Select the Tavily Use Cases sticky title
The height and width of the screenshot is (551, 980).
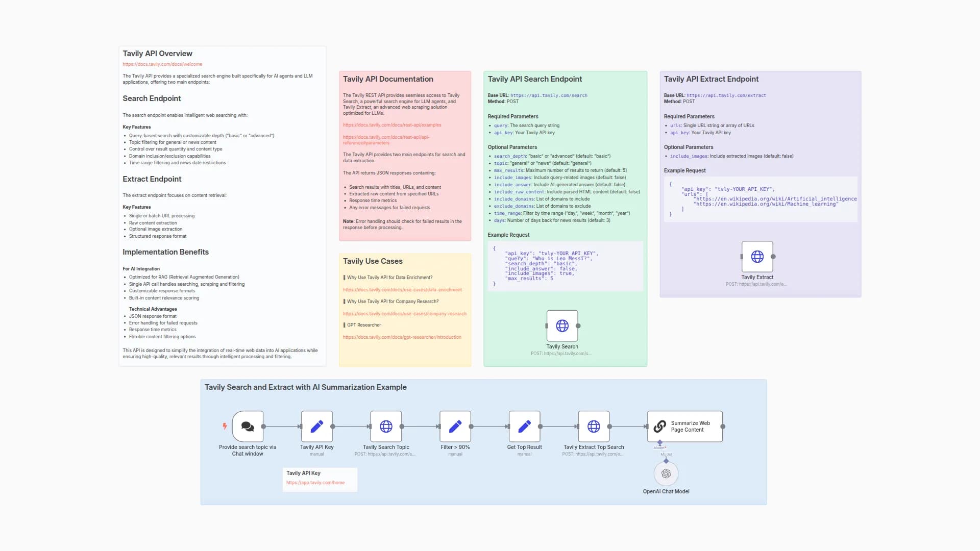pos(373,261)
